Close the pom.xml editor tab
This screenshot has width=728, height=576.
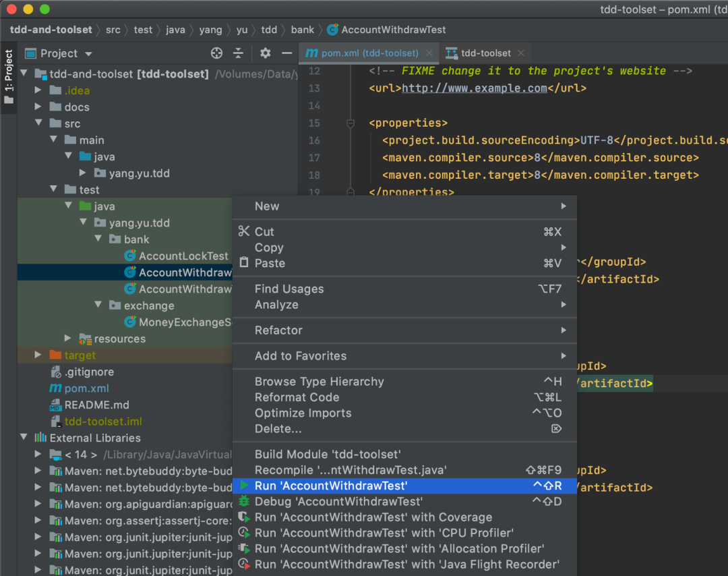[x=429, y=53]
